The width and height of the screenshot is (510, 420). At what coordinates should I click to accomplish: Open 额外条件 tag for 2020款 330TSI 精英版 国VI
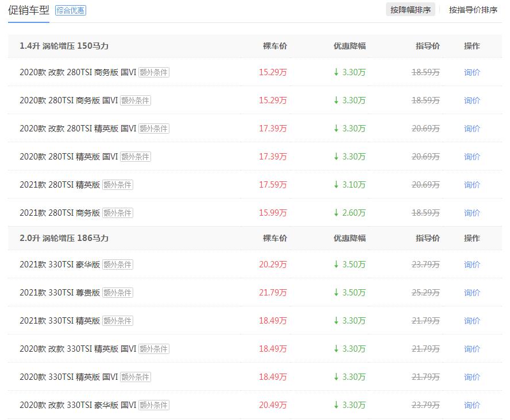pos(136,377)
